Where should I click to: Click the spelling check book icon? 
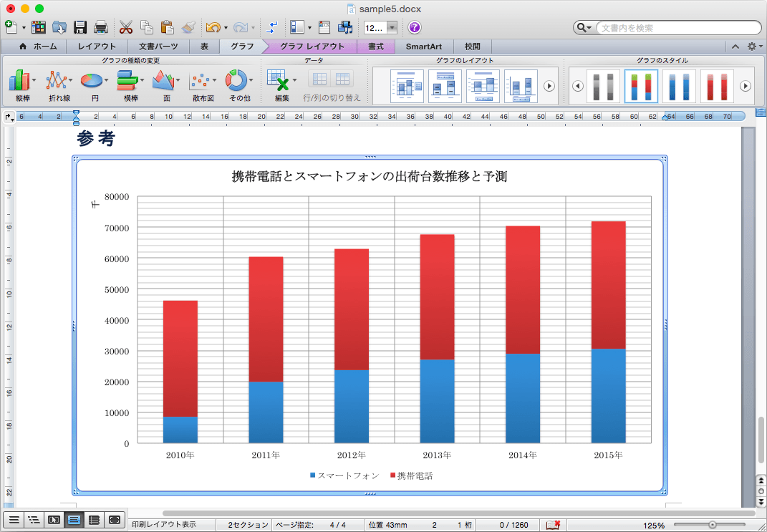coord(553,525)
